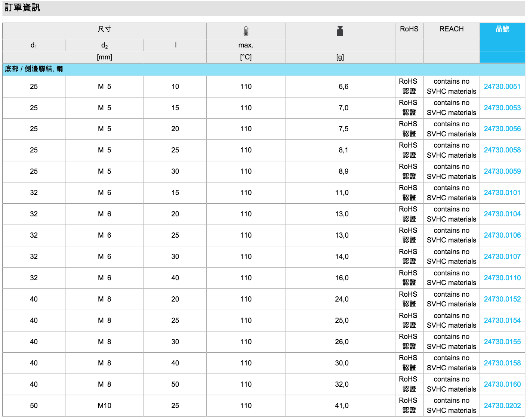Viewport: 527px width, 420px height.
Task: Click the weight icon in header
Action: (x=340, y=31)
